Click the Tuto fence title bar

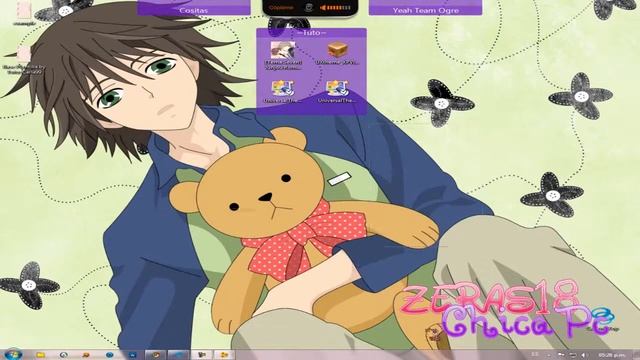[311, 33]
